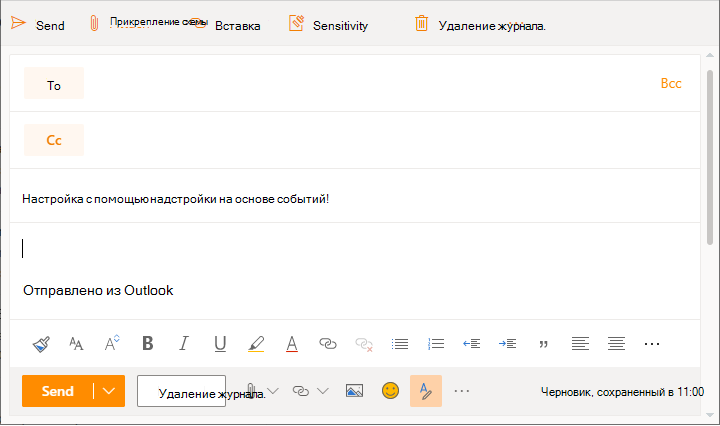Screen dimensions: 720x426
Task: Toggle the formatting options pen button
Action: click(x=426, y=391)
